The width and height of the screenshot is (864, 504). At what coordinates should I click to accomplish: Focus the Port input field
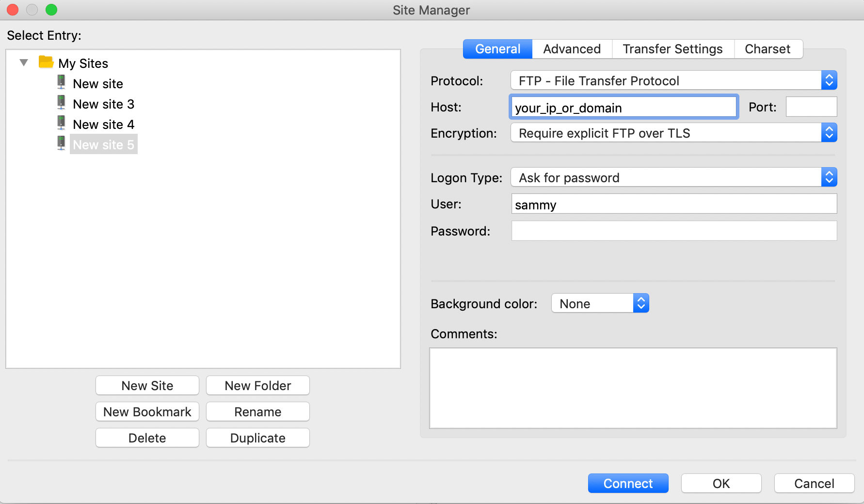[x=811, y=107]
